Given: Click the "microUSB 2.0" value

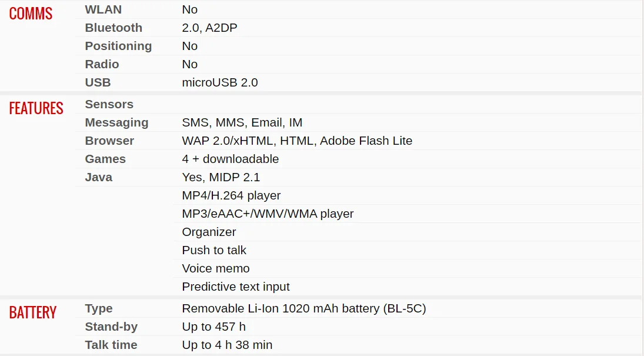Looking at the screenshot, I should tap(220, 82).
